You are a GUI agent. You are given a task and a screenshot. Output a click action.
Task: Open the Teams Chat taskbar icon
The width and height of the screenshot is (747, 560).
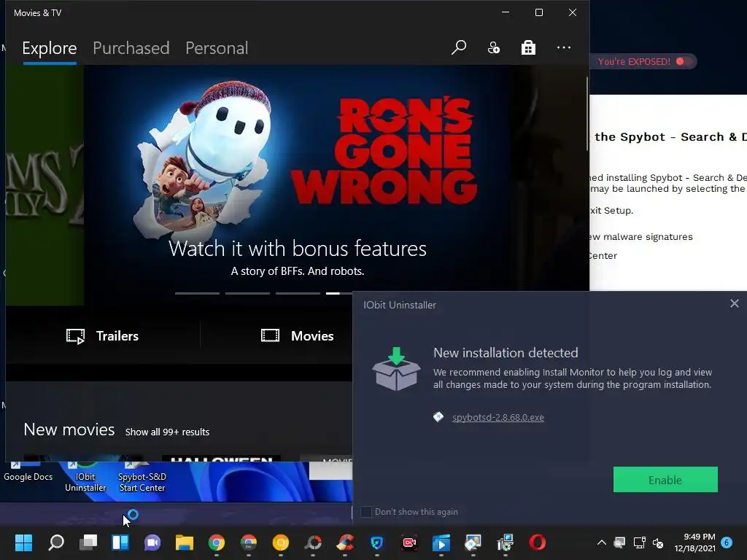pos(152,542)
